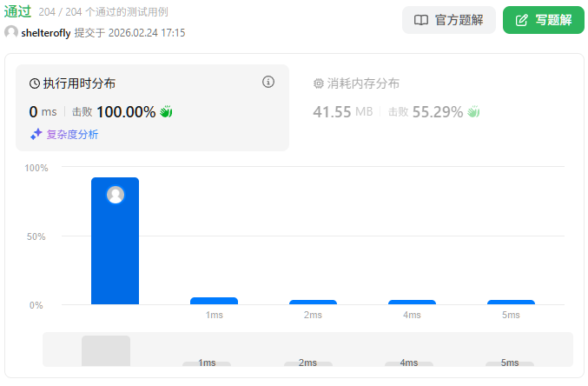Image resolution: width=588 pixels, height=386 pixels.
Task: Open 官方题解 official solution
Action: [448, 20]
